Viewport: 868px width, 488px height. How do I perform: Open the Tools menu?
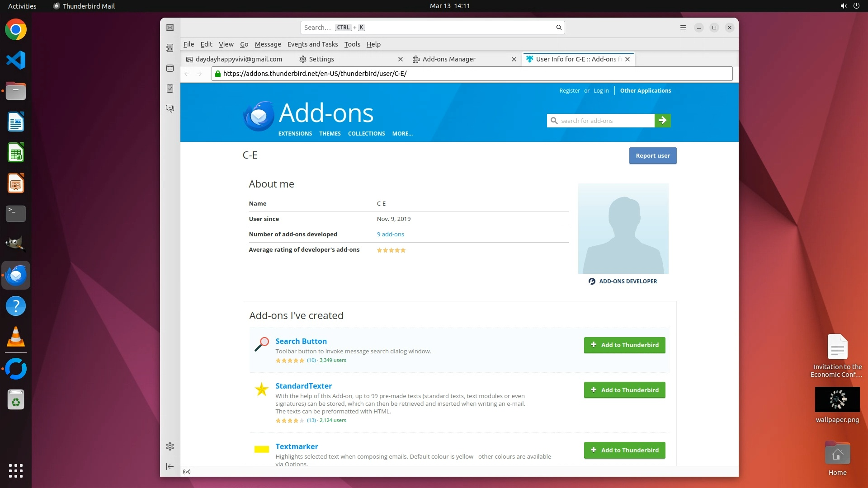(x=352, y=44)
